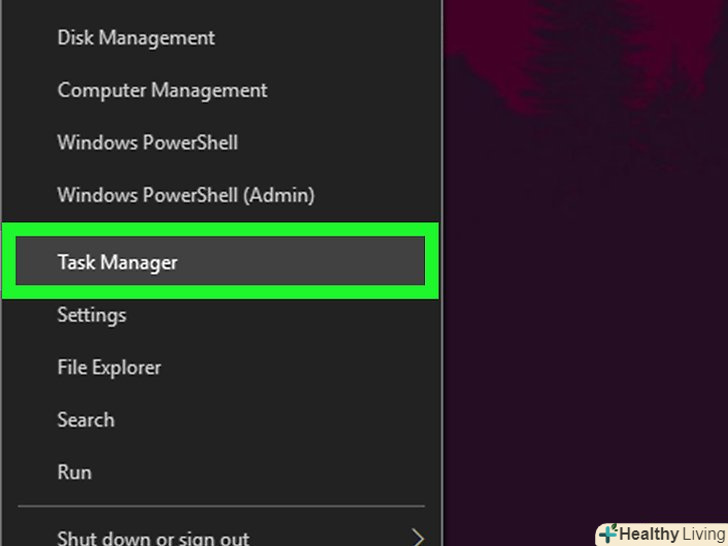Click the green cross Healthy Living icon
This screenshot has height=546, width=728.
click(608, 533)
